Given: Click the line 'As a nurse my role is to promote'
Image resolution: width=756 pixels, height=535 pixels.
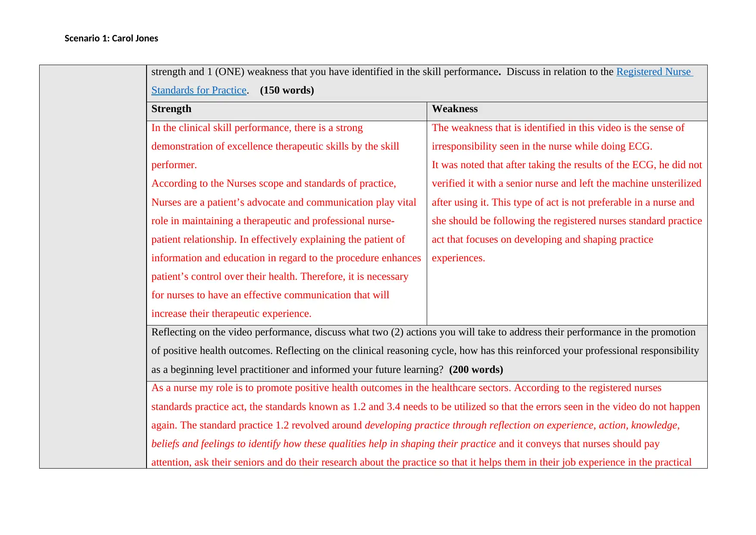Looking at the screenshot, I should tap(406, 388).
